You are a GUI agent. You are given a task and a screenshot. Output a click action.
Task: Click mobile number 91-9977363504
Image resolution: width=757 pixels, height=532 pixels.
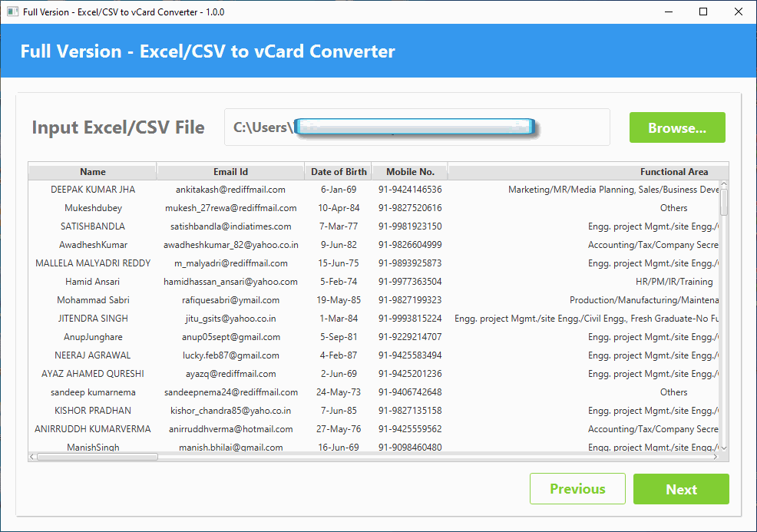(x=410, y=282)
